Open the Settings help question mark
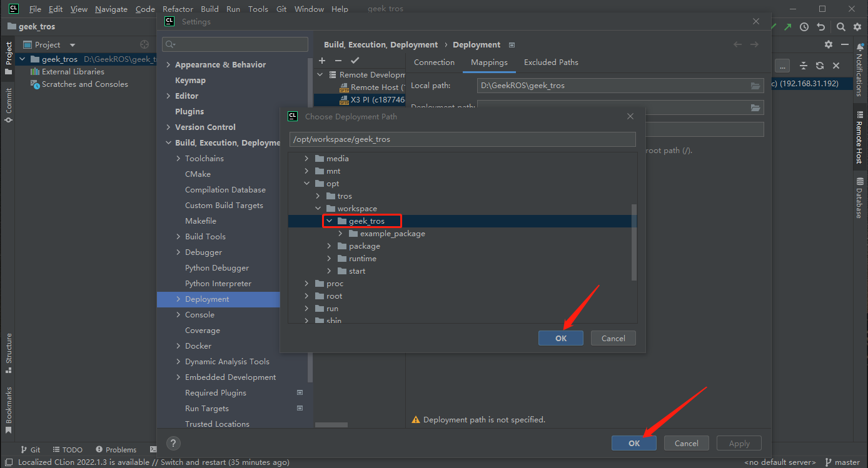The image size is (868, 468). tap(174, 443)
